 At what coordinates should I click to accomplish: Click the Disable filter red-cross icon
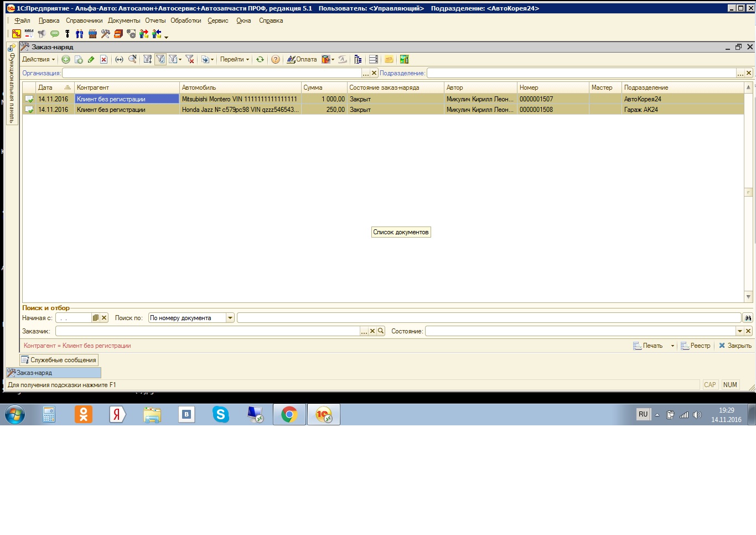(190, 59)
